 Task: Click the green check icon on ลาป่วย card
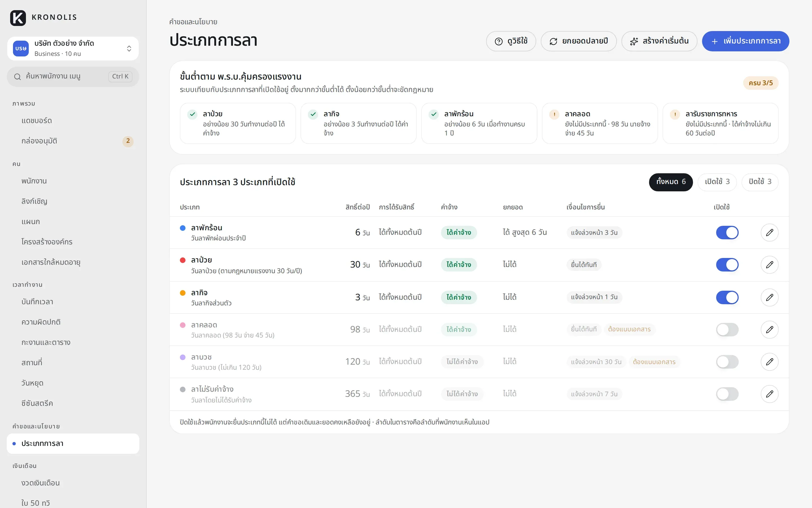coord(192,114)
